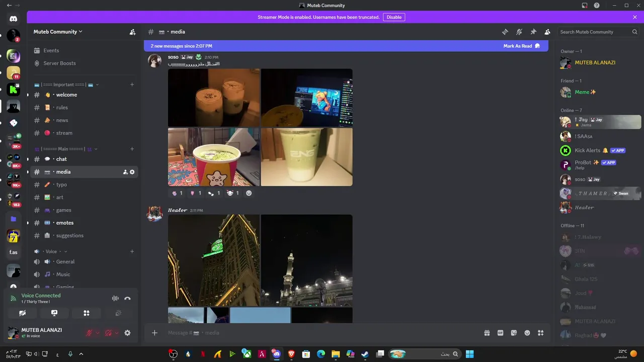Click Windows Start button on taskbar
The height and width of the screenshot is (362, 644).
(x=469, y=354)
